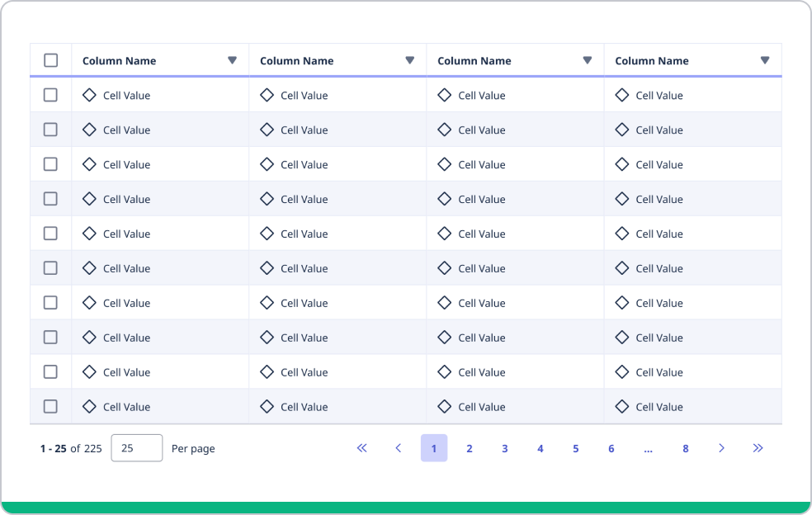This screenshot has height=515, width=812.
Task: Go to page 8
Action: coord(686,448)
